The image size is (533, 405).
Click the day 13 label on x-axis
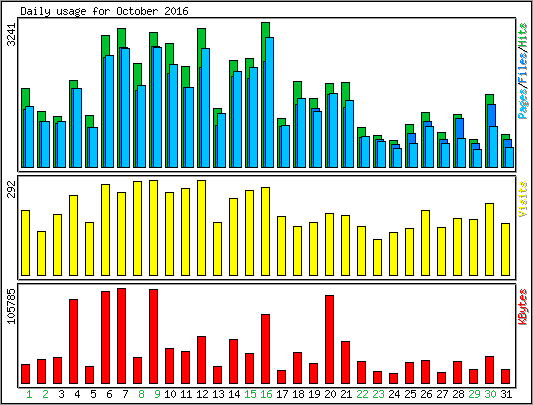pos(218,394)
